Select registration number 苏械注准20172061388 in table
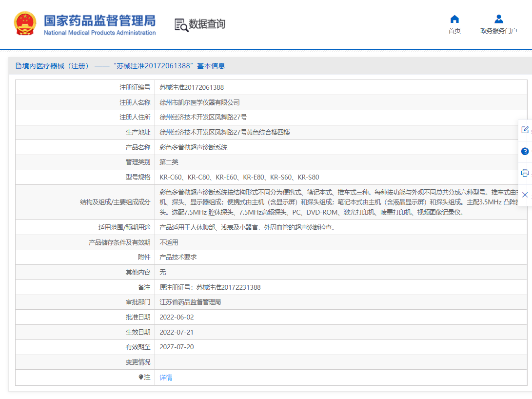Viewport: 532px width, 399px height. 192,87
